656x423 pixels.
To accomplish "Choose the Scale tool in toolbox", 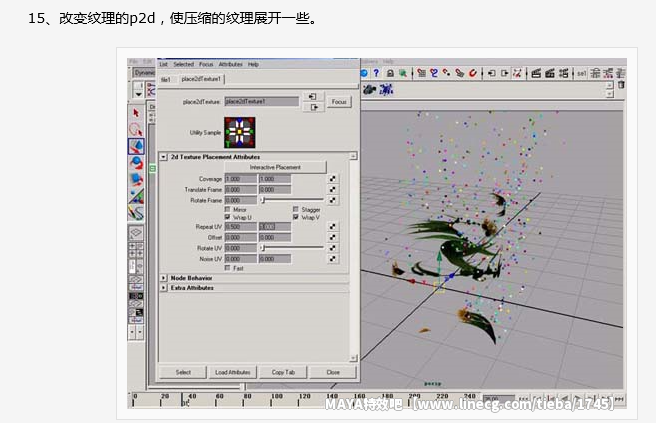I will pyautogui.click(x=136, y=179).
